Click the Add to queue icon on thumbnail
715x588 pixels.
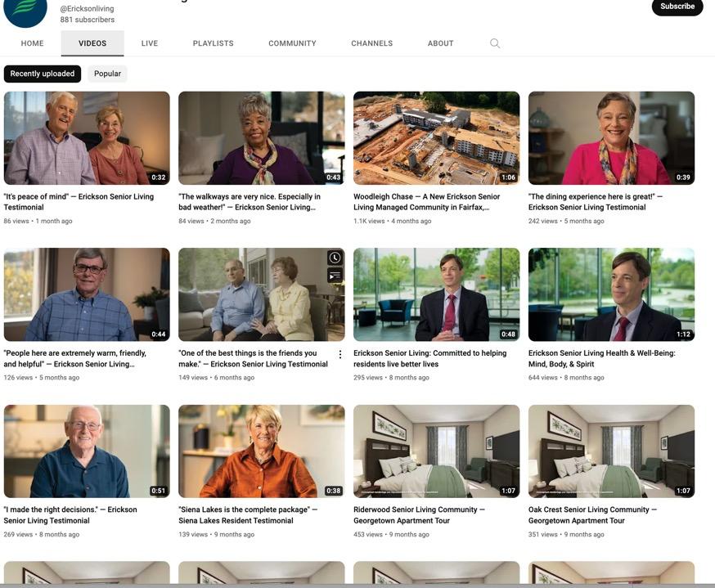click(335, 276)
